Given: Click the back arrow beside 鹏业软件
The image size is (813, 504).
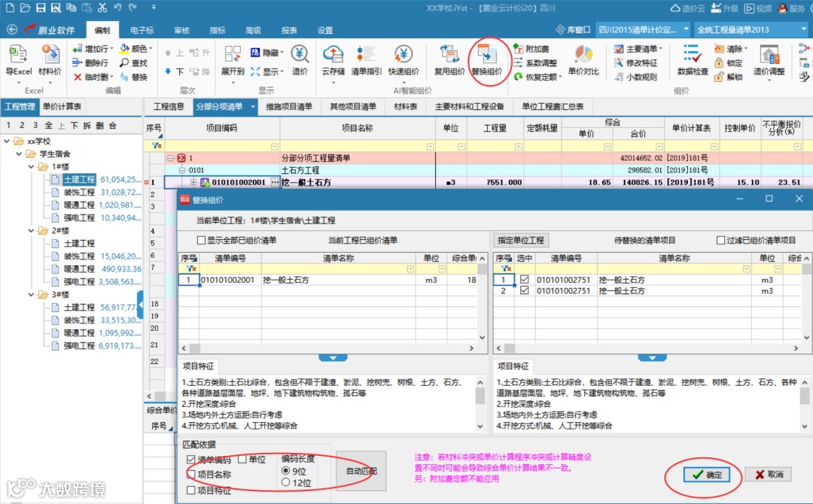Looking at the screenshot, I should point(12,29).
